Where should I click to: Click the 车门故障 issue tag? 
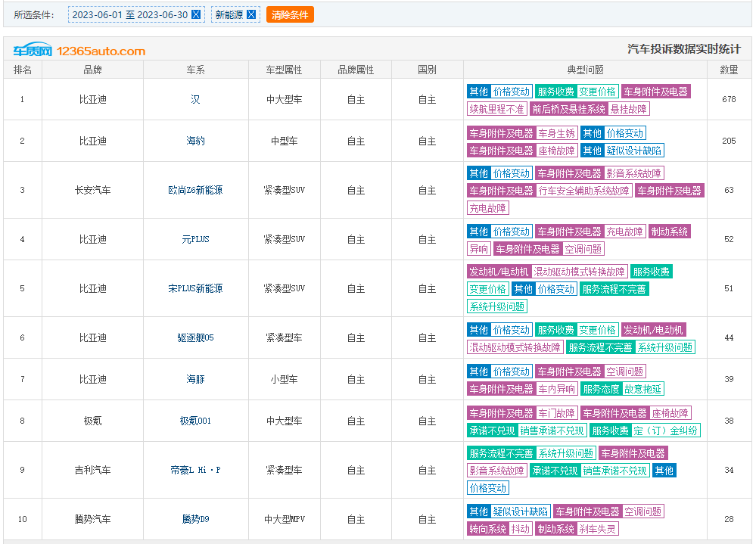(557, 413)
